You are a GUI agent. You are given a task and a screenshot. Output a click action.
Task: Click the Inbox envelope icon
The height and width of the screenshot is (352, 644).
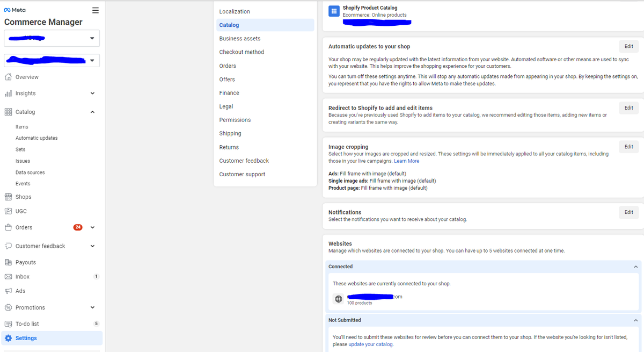[8, 277]
